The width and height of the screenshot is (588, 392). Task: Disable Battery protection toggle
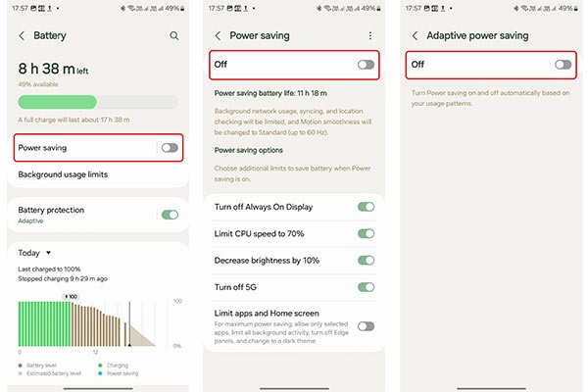170,215
